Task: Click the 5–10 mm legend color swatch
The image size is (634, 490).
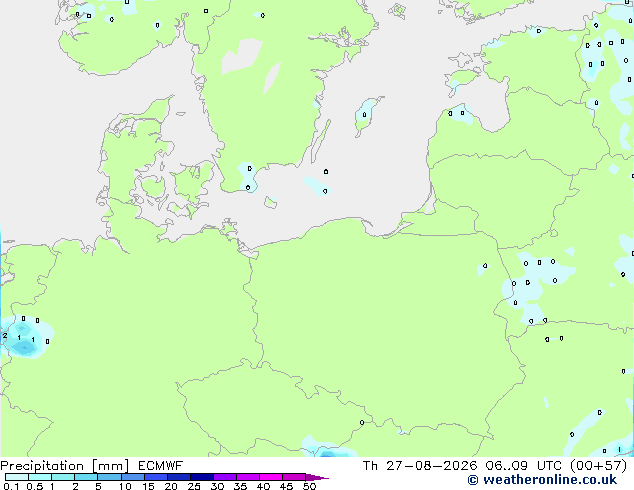Action: pyautogui.click(x=109, y=477)
